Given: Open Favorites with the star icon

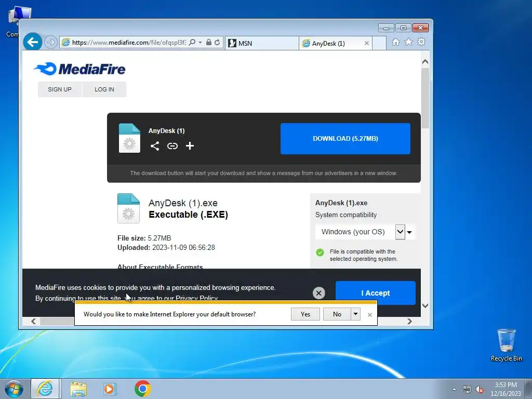Looking at the screenshot, I should point(408,42).
